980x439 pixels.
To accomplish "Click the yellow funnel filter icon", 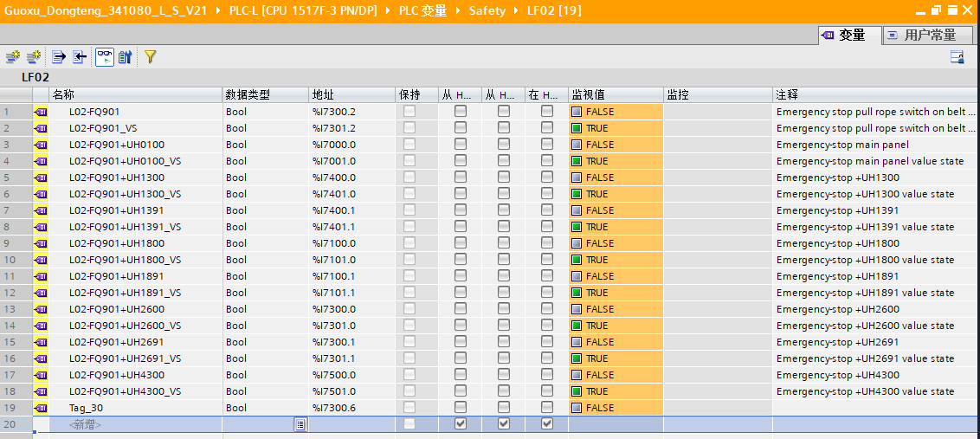I will pyautogui.click(x=150, y=57).
